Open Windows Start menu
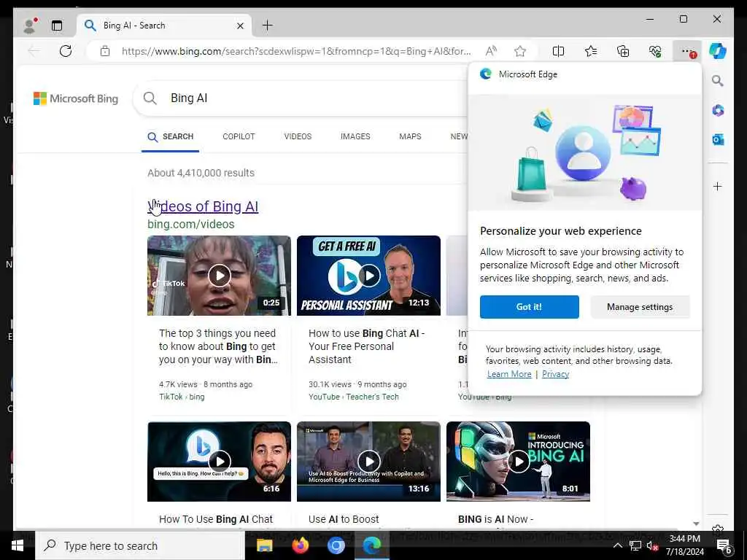Viewport: 747px width, 560px height. (x=18, y=545)
